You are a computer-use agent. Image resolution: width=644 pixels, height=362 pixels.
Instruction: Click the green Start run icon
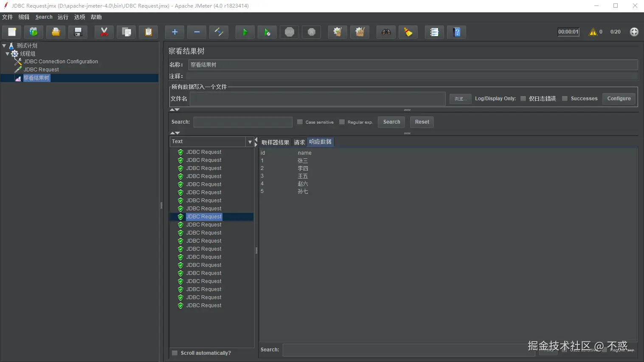point(245,32)
